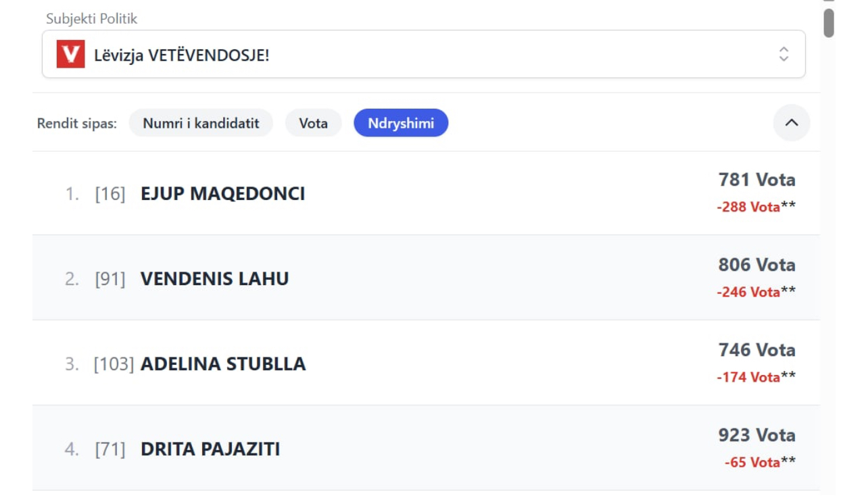Collapse the candidate list with chevron button
Image resolution: width=868 pixels, height=498 pixels.
[792, 123]
